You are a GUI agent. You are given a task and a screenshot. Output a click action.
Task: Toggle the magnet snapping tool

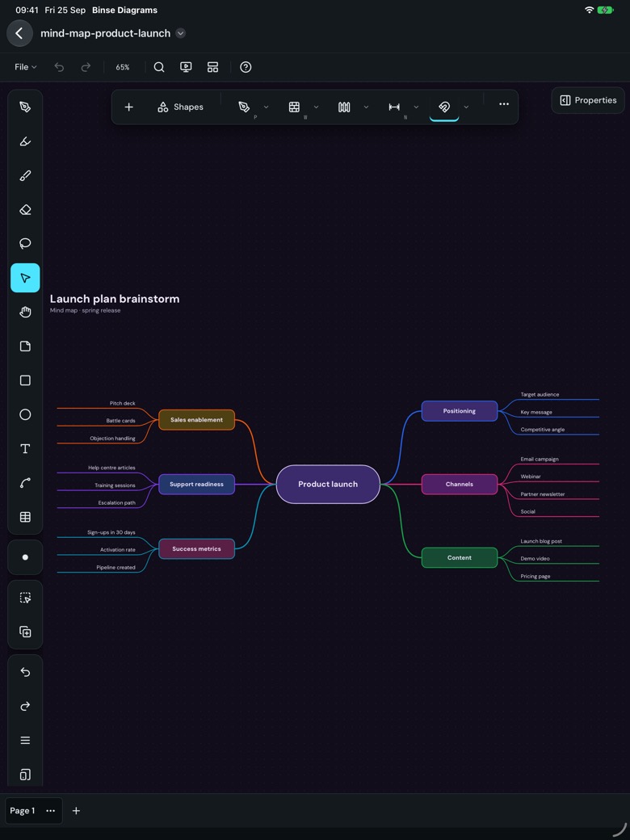[x=444, y=107]
